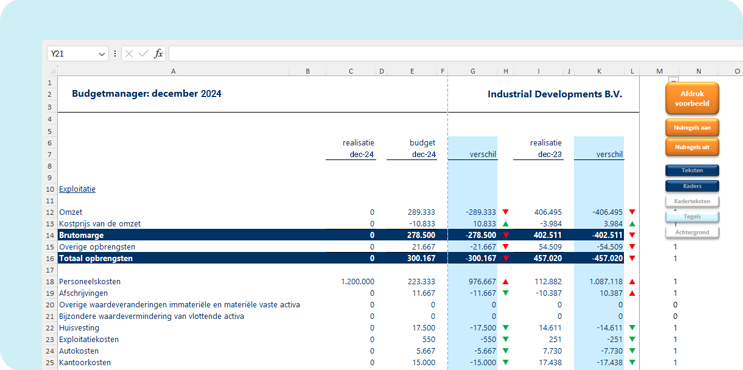
Task: Click the 17.500 Huisvesting budget cell
Action: (x=424, y=328)
